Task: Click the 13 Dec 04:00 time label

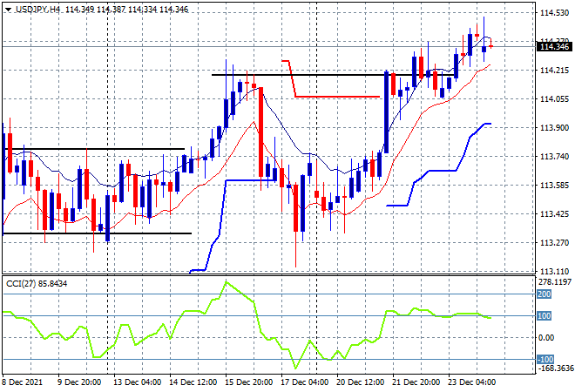Action: [x=137, y=382]
